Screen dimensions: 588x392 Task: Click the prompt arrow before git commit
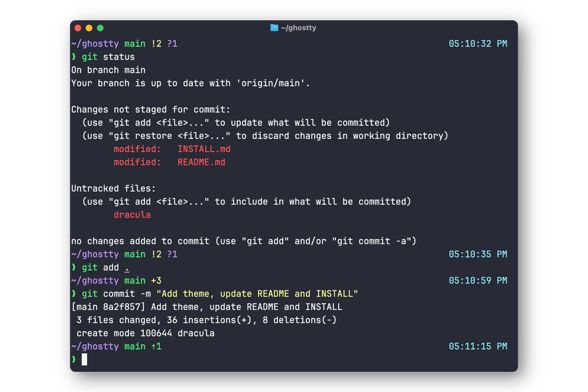coord(74,294)
